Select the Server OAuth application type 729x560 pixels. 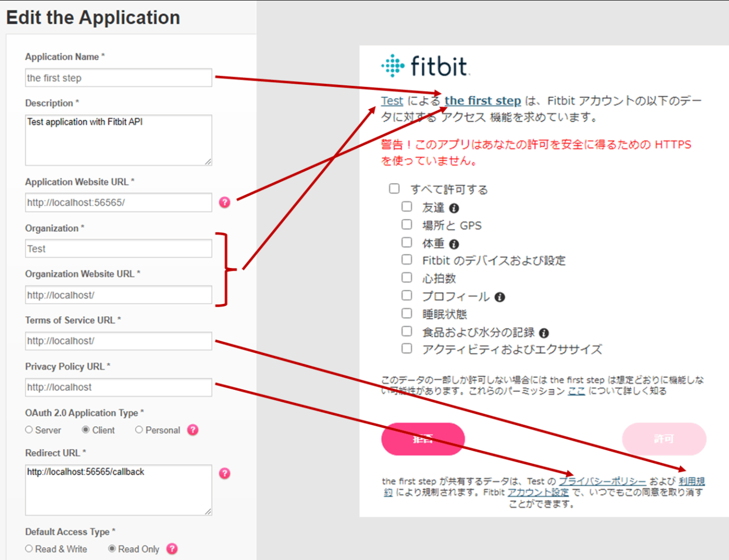click(x=29, y=430)
